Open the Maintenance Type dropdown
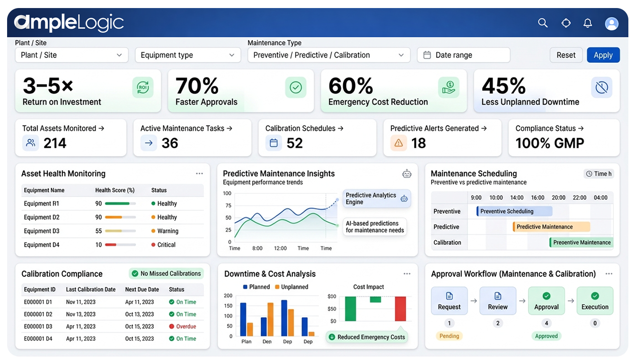Viewport: 635px width, 364px height. [x=329, y=55]
